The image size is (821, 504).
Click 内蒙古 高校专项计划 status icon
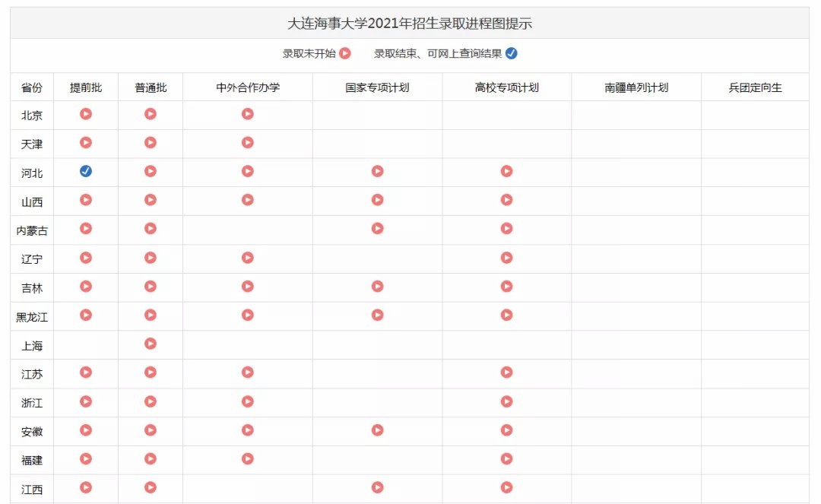(x=506, y=229)
